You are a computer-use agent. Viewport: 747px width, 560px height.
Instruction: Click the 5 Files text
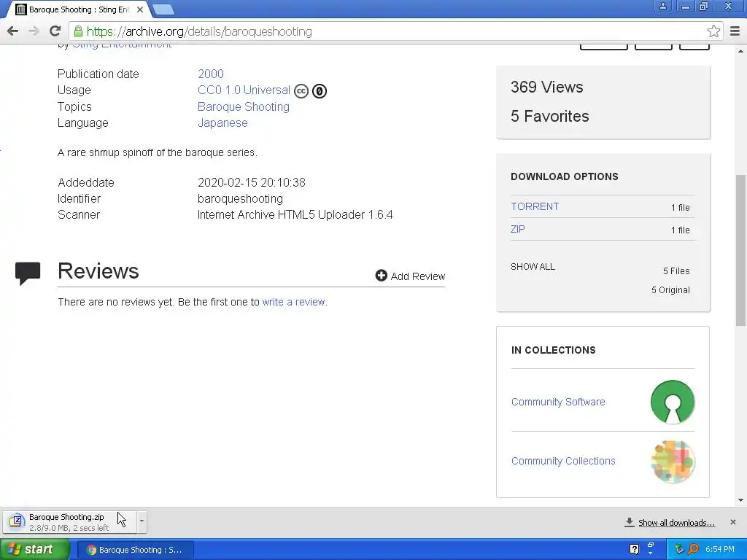tap(676, 271)
